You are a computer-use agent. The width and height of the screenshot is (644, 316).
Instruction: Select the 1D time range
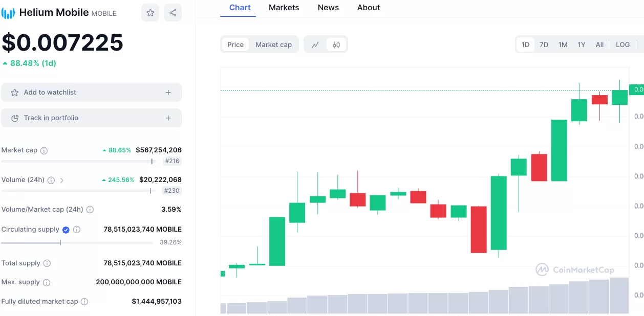coord(525,44)
